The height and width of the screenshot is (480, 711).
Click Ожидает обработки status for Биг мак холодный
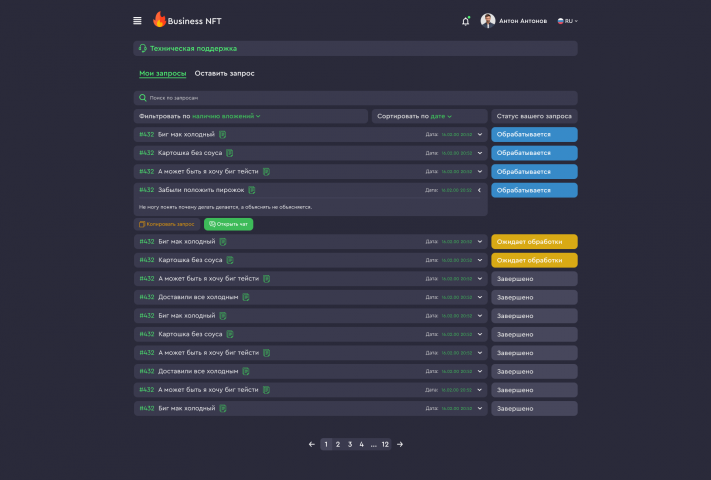[534, 242]
